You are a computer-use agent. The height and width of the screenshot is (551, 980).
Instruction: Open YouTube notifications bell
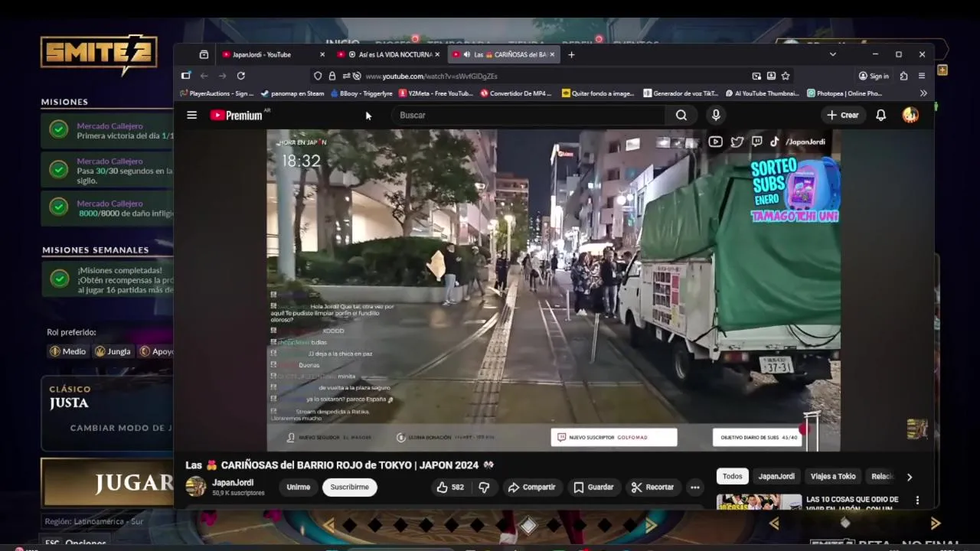pyautogui.click(x=881, y=115)
